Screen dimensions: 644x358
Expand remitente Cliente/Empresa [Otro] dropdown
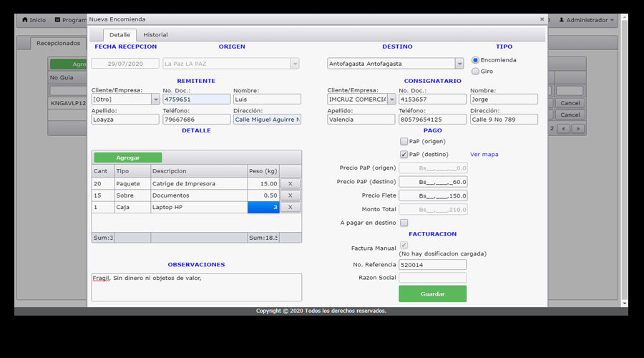[155, 99]
